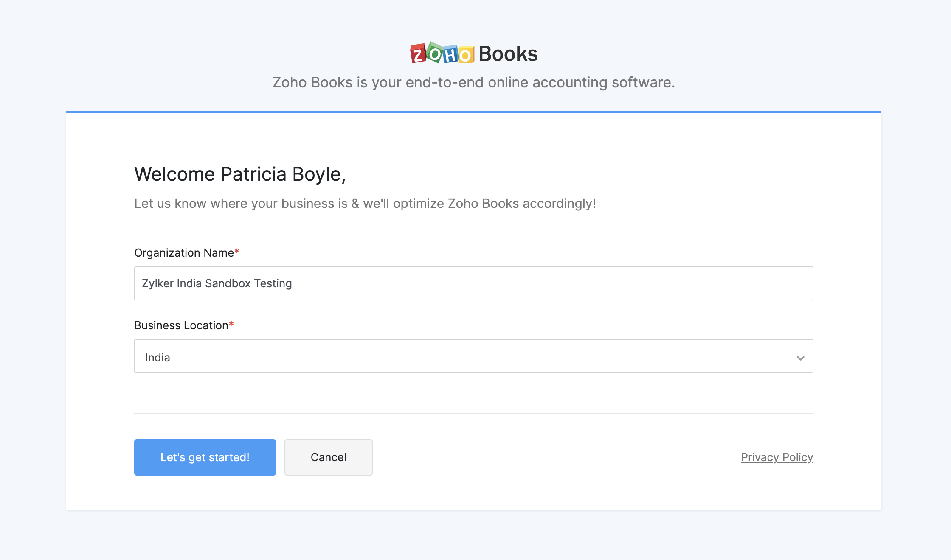This screenshot has width=951, height=560.
Task: Click the yellow O block in logo
Action: tap(466, 55)
